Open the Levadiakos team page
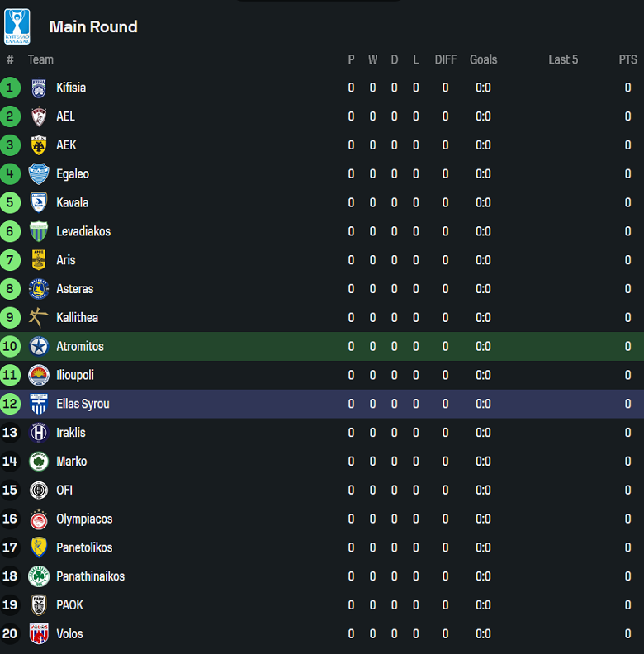The width and height of the screenshot is (644, 654). [x=83, y=231]
